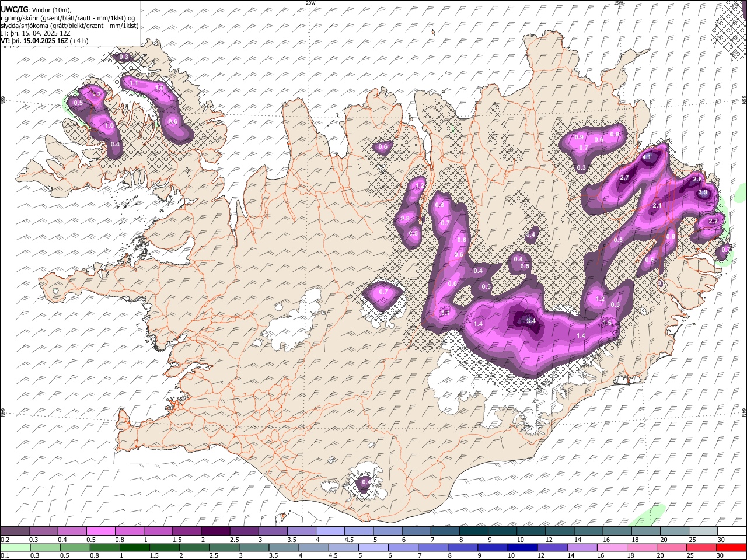Viewport: 747px width, 560px height.
Task: Click the 4.1 snowfall value on map
Action: (646, 157)
